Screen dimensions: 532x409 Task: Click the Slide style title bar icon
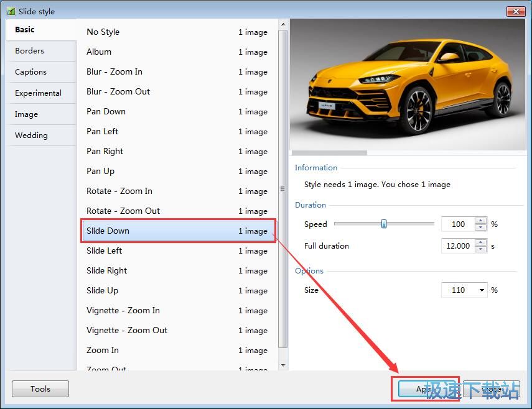[11, 11]
